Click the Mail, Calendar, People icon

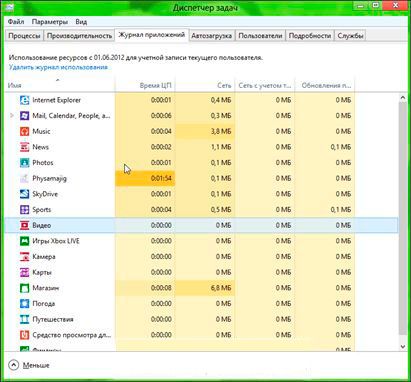click(24, 116)
